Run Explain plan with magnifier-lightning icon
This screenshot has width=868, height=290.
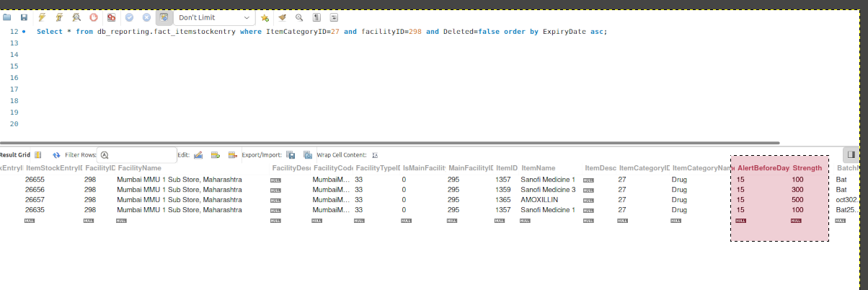click(76, 17)
